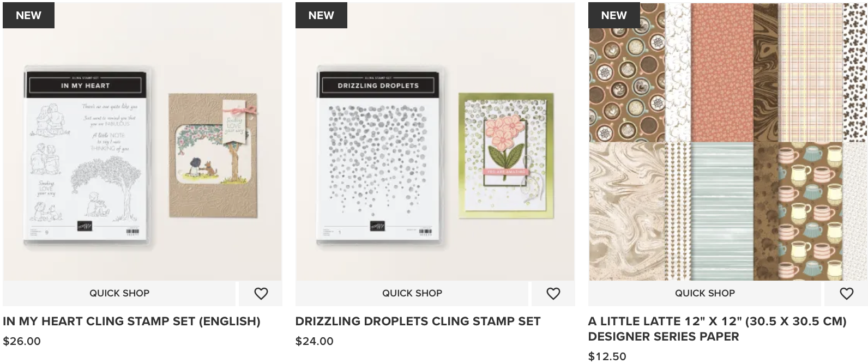This screenshot has height=364, width=868.
Task: Follow Drizzling Droplets Cling Stamp Set link
Action: pyautogui.click(x=418, y=321)
